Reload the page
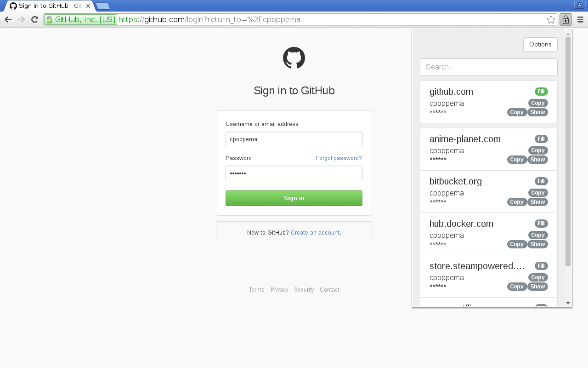Image resolution: width=588 pixels, height=368 pixels. (x=34, y=19)
